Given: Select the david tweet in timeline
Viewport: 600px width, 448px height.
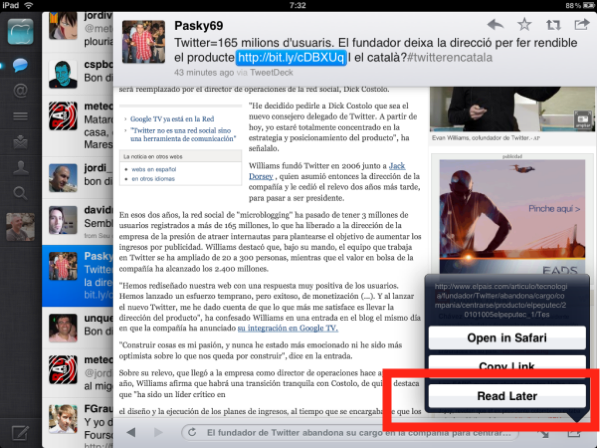Looking at the screenshot, I should 78,222.
